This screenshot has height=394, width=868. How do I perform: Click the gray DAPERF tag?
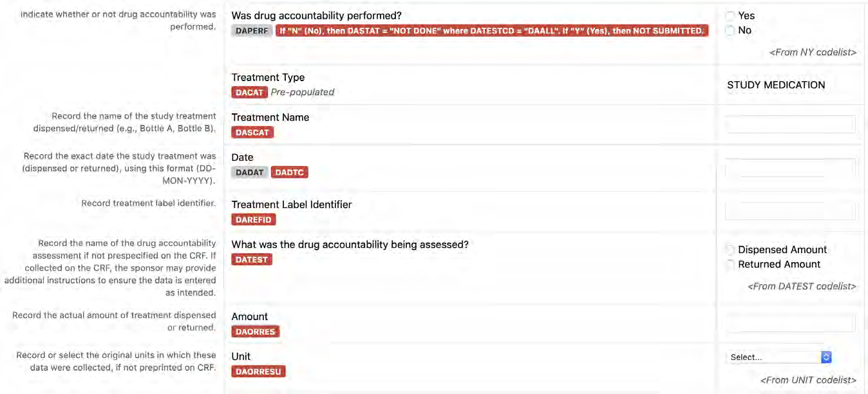pos(252,31)
